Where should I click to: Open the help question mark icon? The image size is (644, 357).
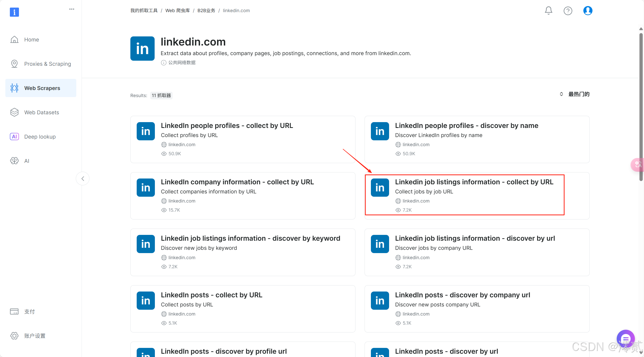568,11
